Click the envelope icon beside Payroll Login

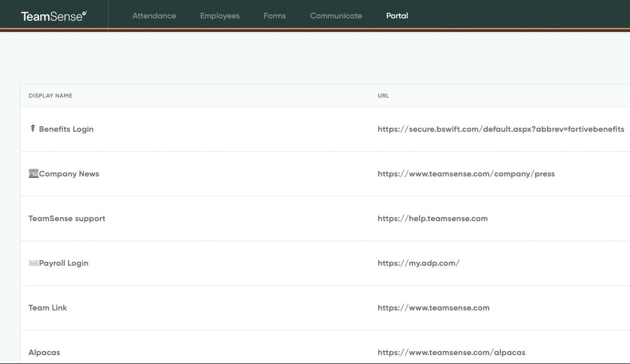[x=34, y=262]
